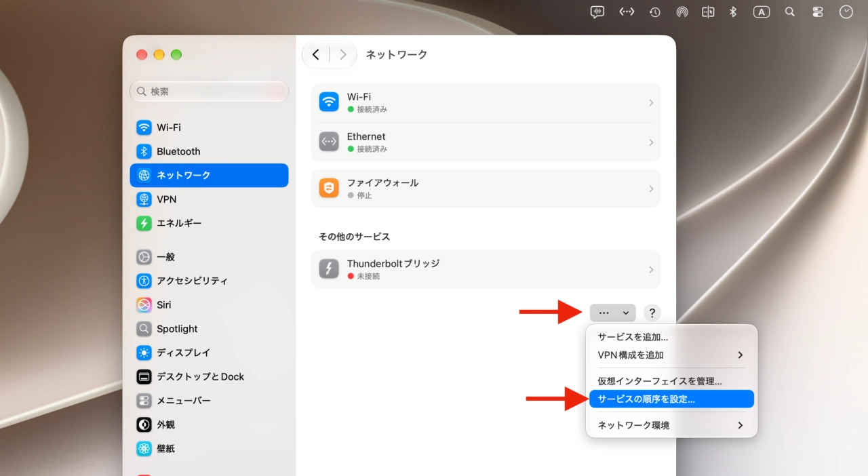868x476 pixels.
Task: Click the Wi-Fi icon in sidebar
Action: 144,127
